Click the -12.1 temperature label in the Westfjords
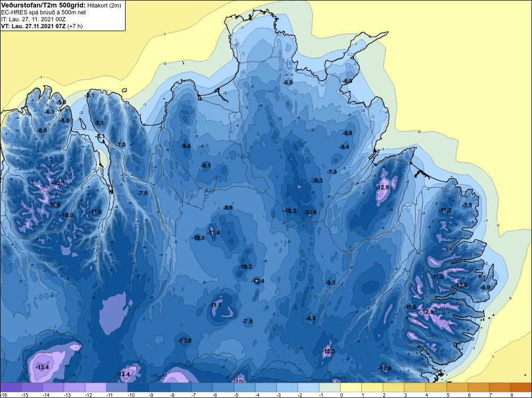Screen dimensions: 532x398 (x=59, y=183)
